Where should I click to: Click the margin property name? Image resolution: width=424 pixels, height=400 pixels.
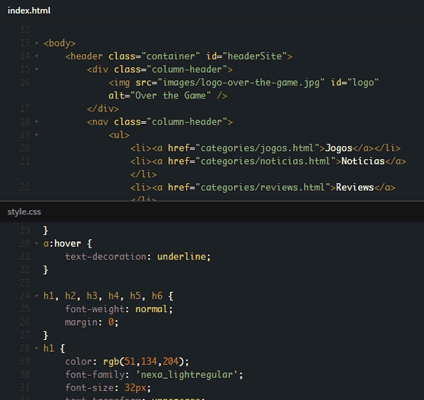pyautogui.click(x=81, y=322)
